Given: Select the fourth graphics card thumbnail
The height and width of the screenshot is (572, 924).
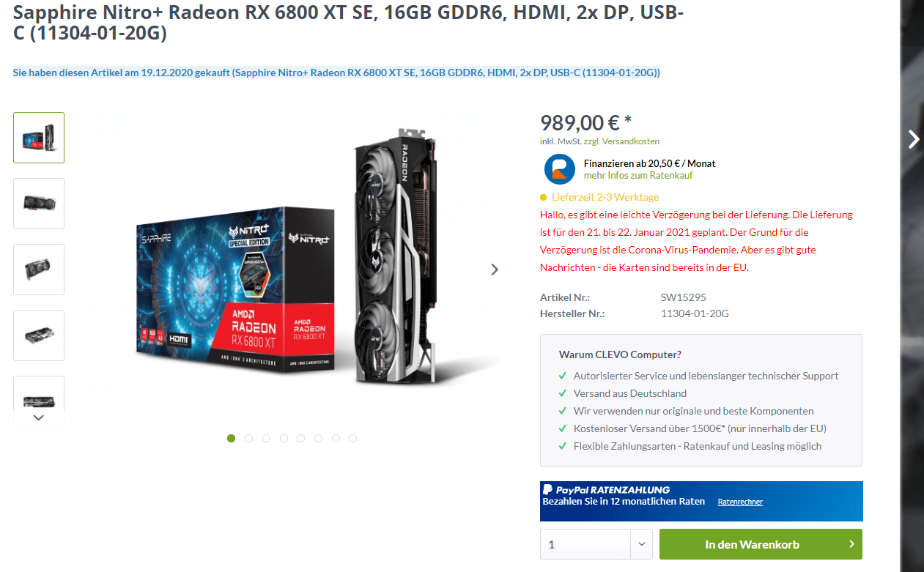Looking at the screenshot, I should coord(39,335).
